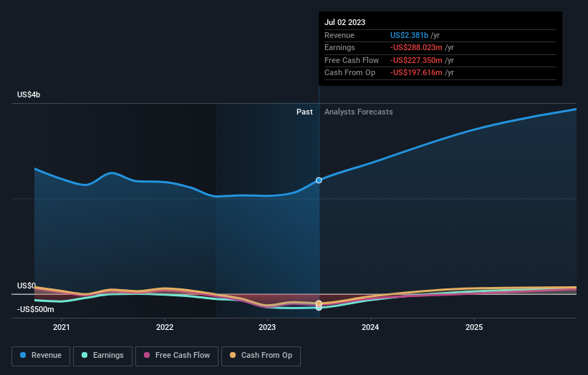Click the Earnings row label in tooltip

point(339,47)
